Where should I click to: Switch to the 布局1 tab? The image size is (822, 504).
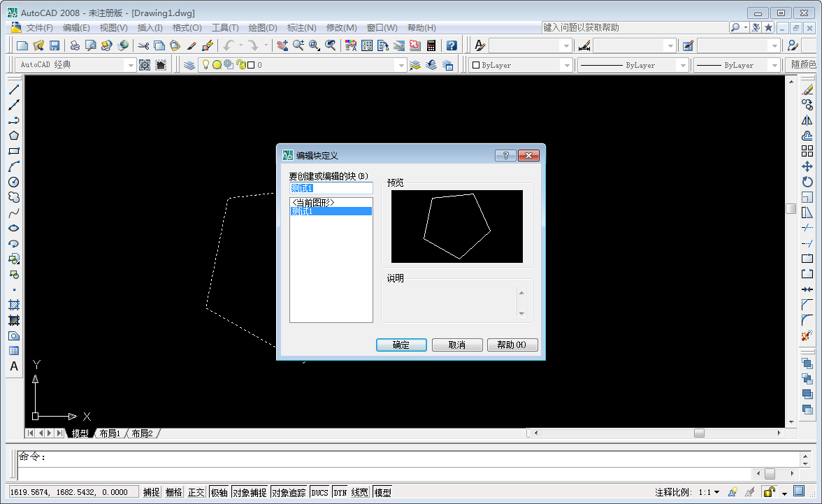tap(108, 433)
